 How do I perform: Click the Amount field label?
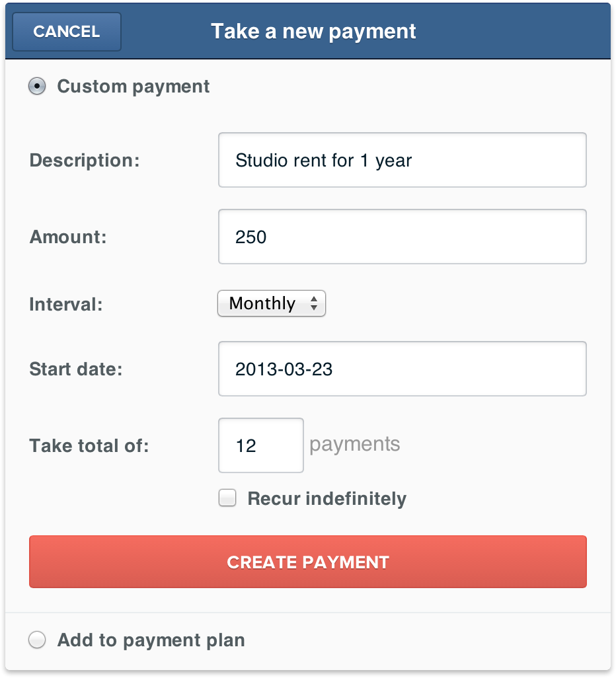point(68,237)
